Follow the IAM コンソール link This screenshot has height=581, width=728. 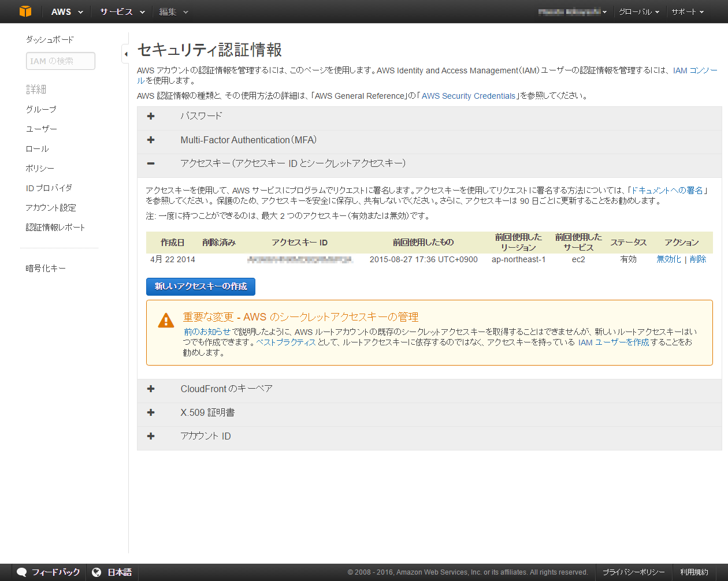point(695,70)
